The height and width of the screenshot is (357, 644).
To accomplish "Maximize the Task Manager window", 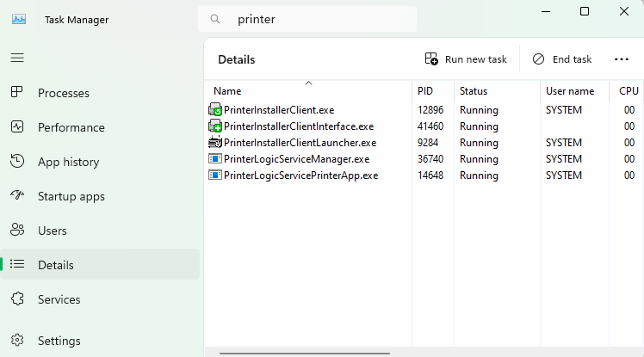I will point(585,11).
